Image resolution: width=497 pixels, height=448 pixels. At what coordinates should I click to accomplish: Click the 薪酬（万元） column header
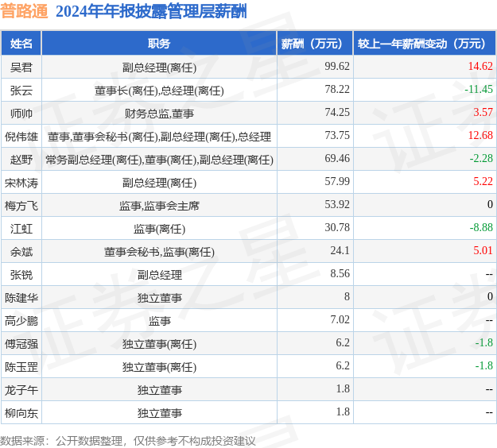315,44
